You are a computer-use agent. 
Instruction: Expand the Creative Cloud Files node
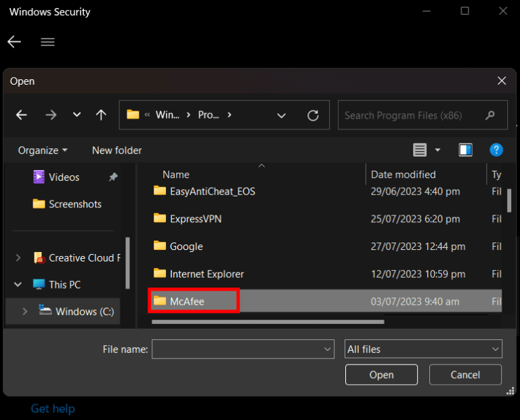coord(18,258)
